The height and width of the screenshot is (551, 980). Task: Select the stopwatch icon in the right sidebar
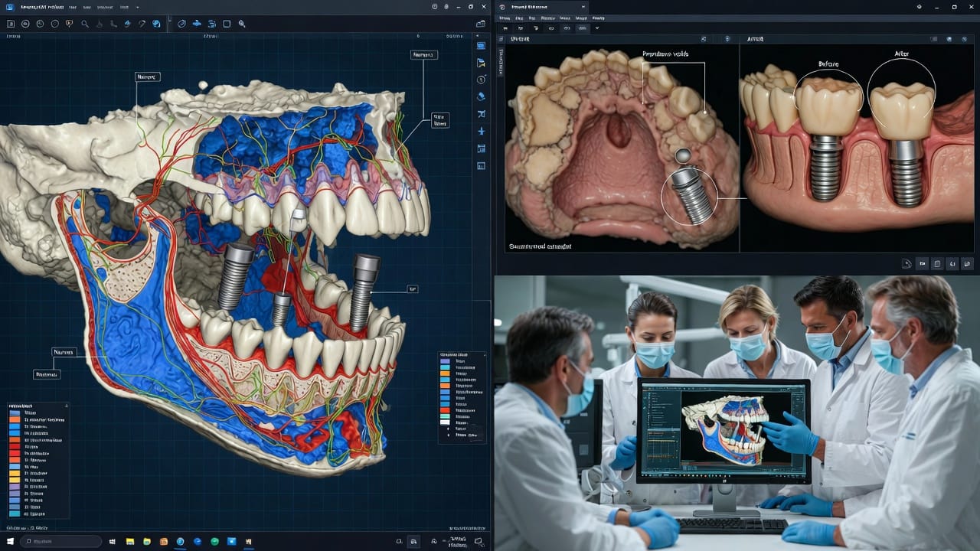tap(481, 80)
